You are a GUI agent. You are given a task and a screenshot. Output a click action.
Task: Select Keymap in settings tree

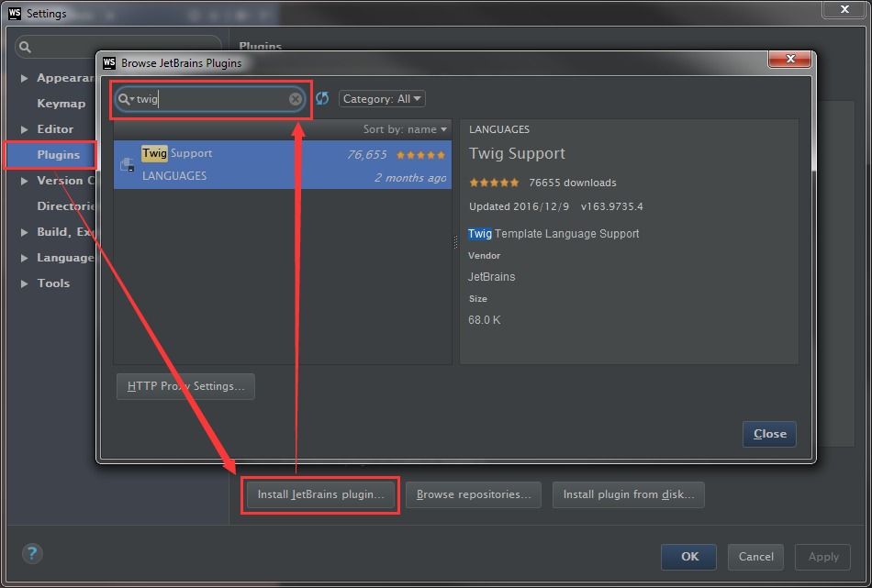point(61,104)
